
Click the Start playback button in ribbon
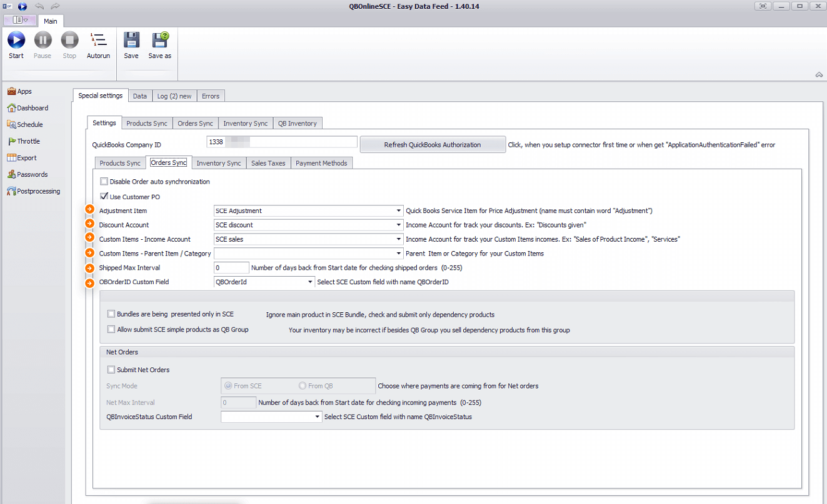[16, 46]
